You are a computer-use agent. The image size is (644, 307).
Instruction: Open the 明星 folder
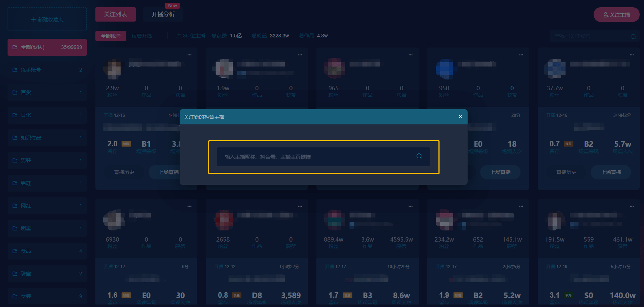47,228
